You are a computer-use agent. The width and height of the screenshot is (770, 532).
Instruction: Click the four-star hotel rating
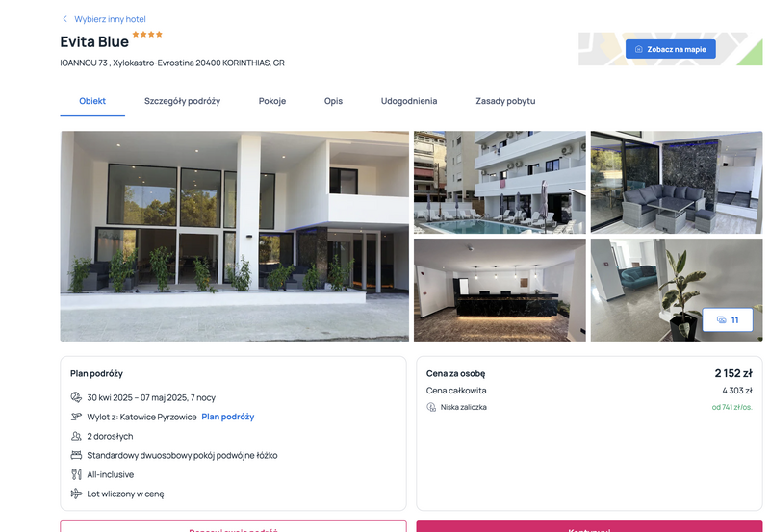coord(147,34)
